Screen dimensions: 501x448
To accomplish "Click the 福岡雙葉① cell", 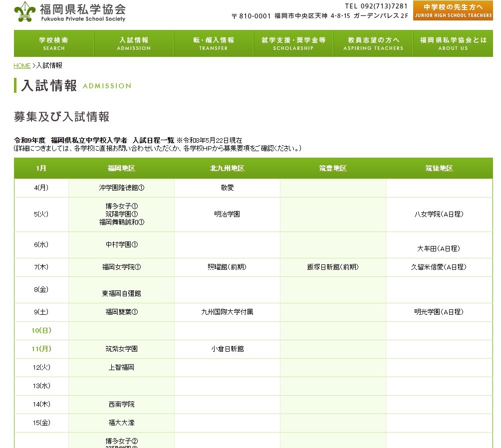I will 121,312.
